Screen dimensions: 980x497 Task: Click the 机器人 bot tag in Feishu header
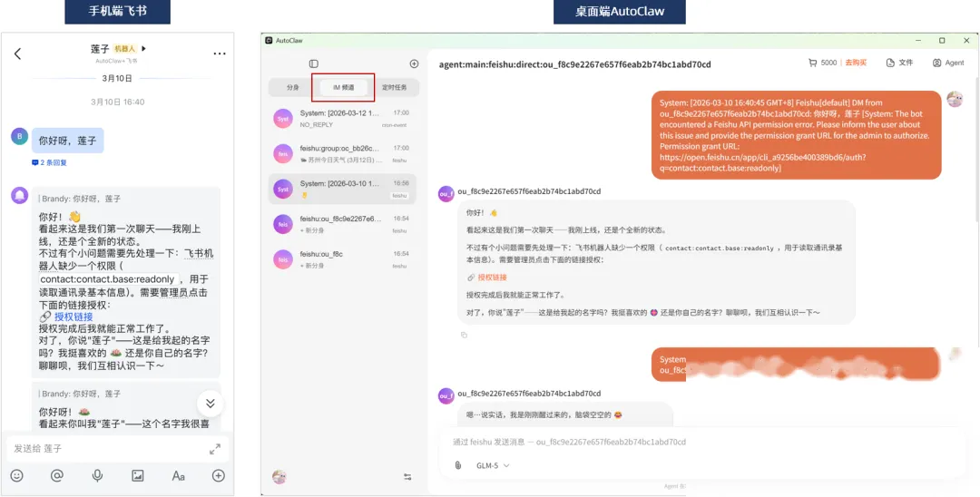(125, 49)
